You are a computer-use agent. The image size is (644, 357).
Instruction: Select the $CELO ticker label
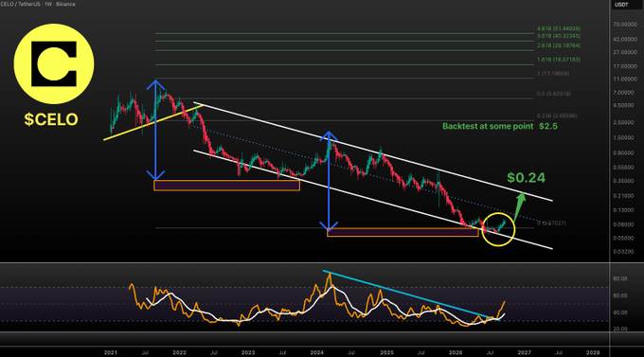click(x=51, y=119)
